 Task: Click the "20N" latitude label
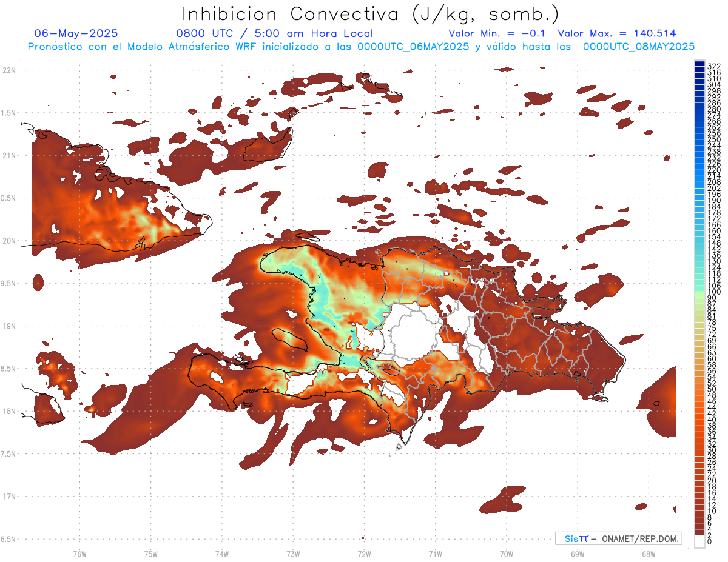(8, 241)
